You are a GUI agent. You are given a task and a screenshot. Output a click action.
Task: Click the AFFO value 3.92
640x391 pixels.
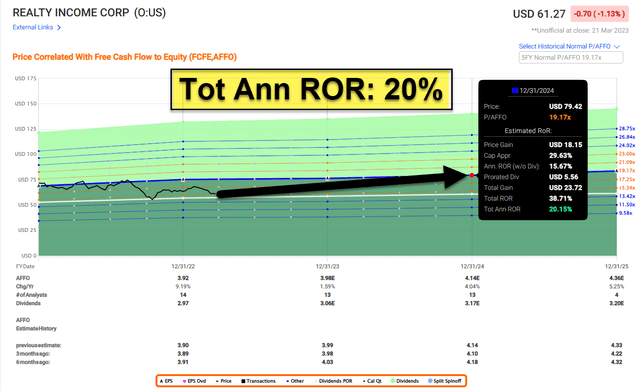coord(183,278)
